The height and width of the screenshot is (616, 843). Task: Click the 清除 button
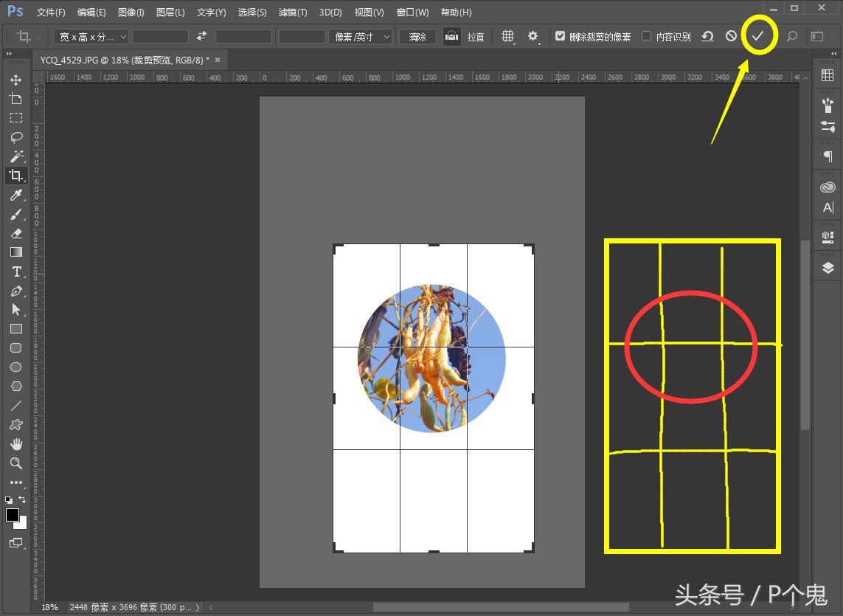coord(417,36)
